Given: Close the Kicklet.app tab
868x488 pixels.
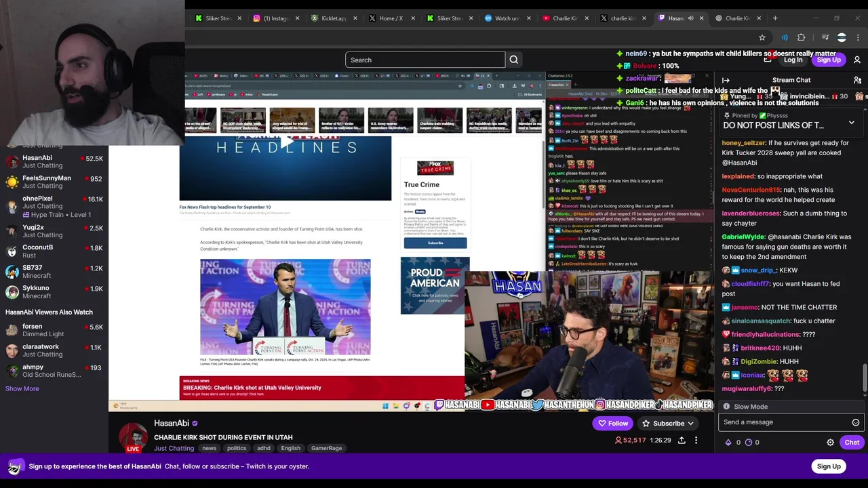Looking at the screenshot, I should [354, 18].
